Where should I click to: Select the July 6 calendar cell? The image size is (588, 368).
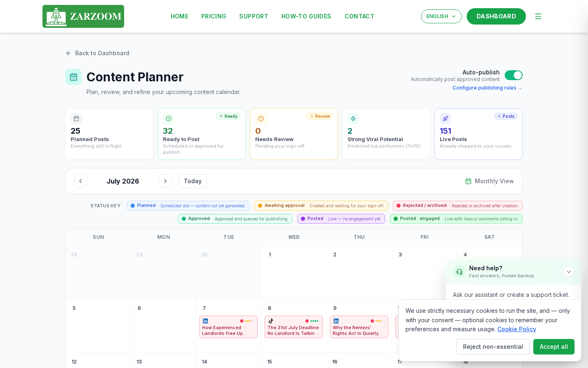tap(163, 326)
